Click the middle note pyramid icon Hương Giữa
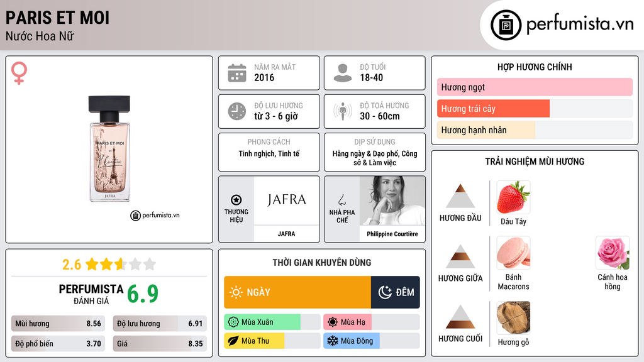 (x=460, y=256)
